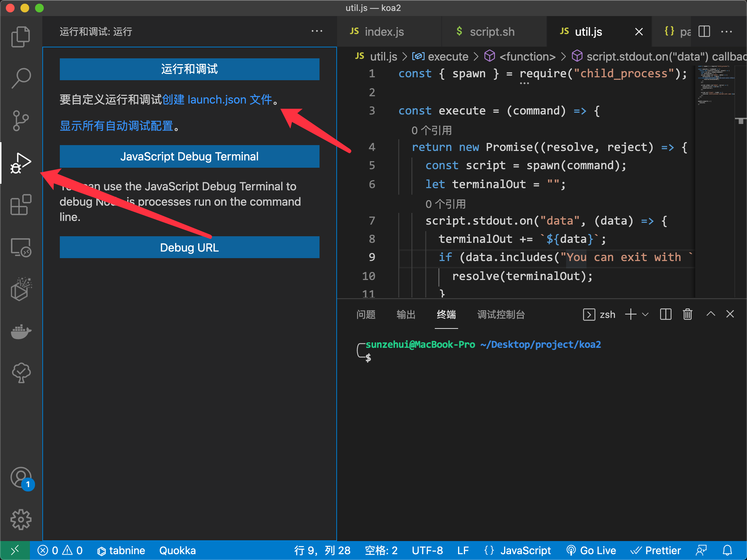Click the JavaScript Debug Terminal button
The image size is (747, 560).
tap(189, 156)
